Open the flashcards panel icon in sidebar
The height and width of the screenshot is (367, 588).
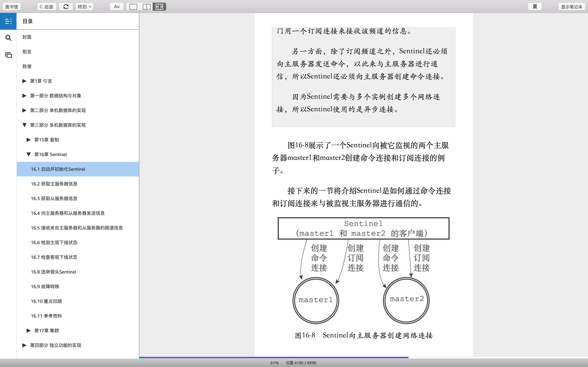tap(8, 55)
